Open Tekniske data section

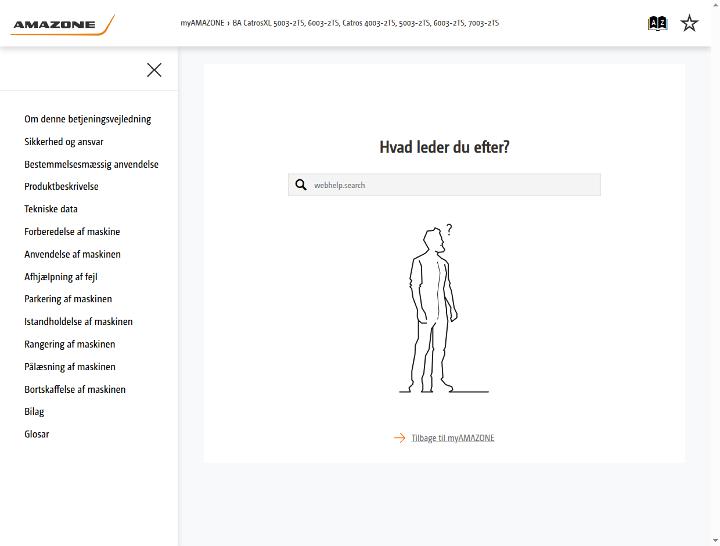pos(51,209)
